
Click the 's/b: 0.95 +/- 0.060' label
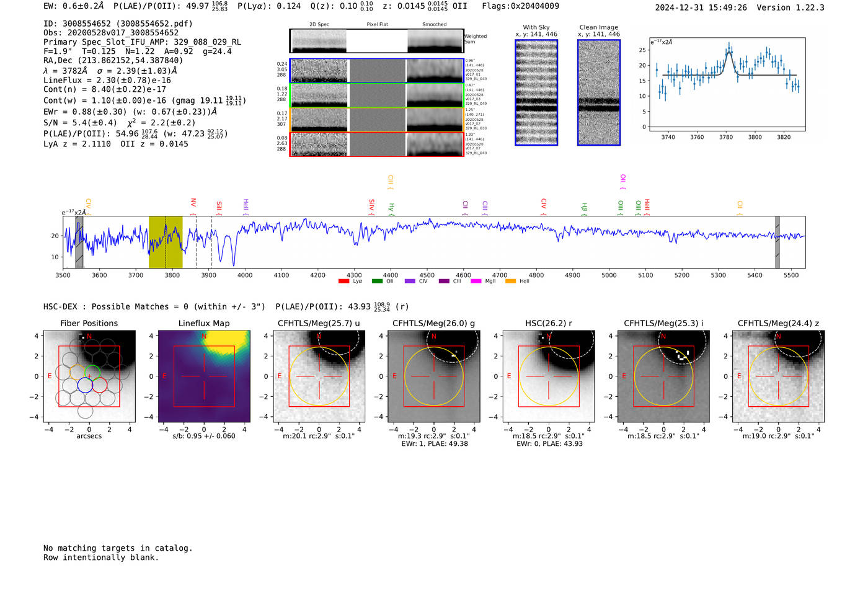[x=204, y=436]
